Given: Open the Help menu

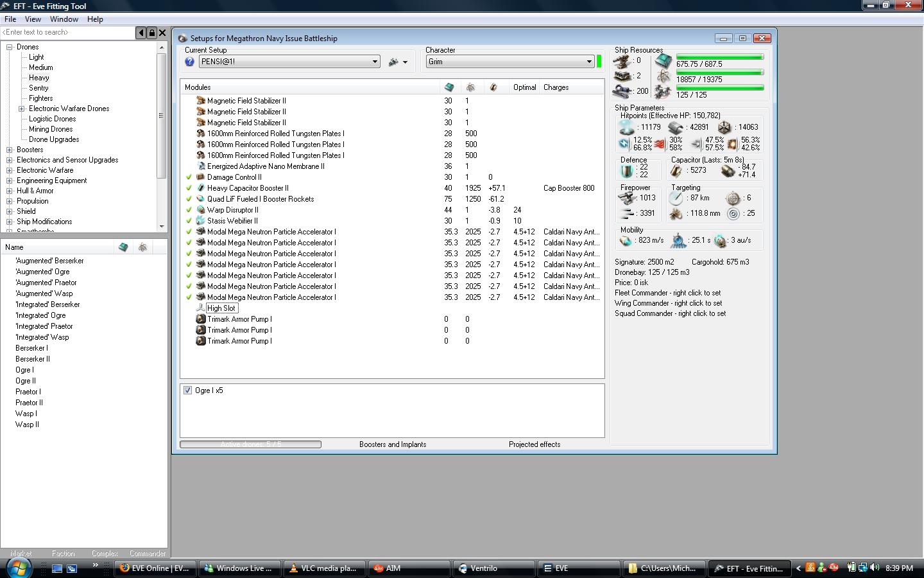Looking at the screenshot, I should 95,19.
